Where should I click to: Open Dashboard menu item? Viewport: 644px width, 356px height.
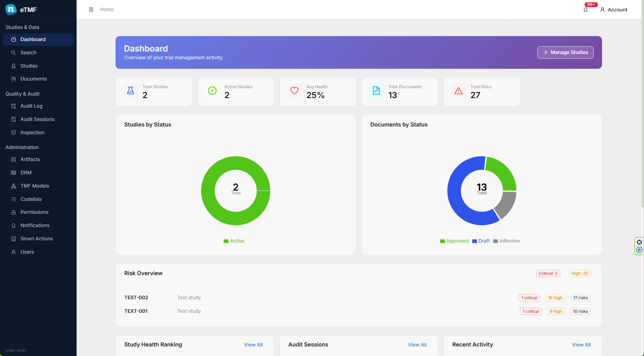38,39
